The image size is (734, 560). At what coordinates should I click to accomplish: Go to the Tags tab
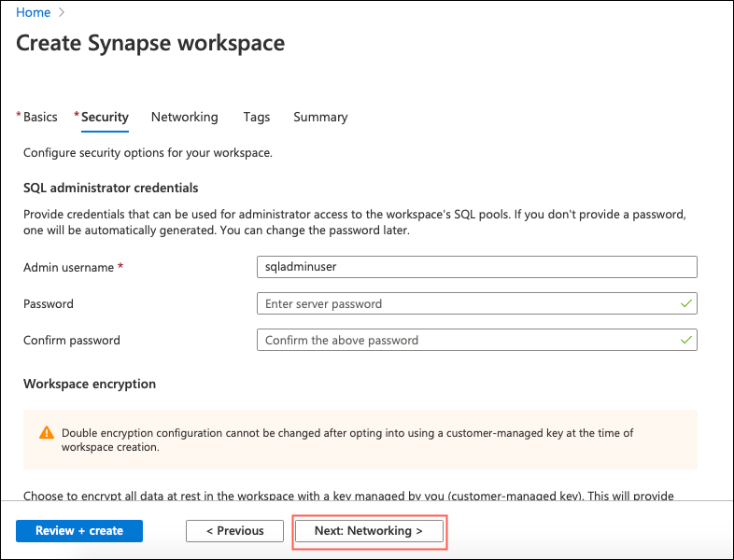coord(257,117)
